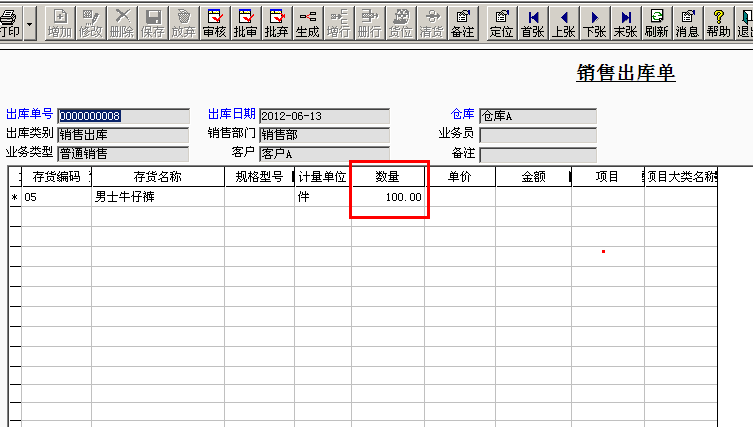The height and width of the screenshot is (427, 753).
Task: Click the empty 业务员 field
Action: (x=538, y=135)
